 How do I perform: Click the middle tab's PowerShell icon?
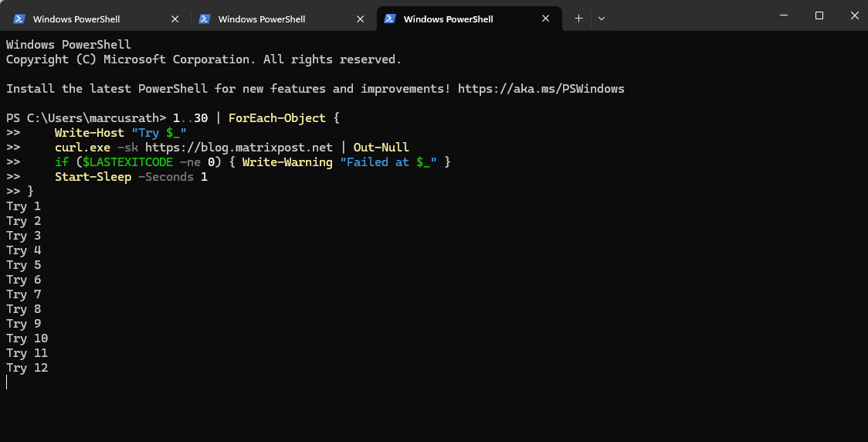(x=205, y=19)
